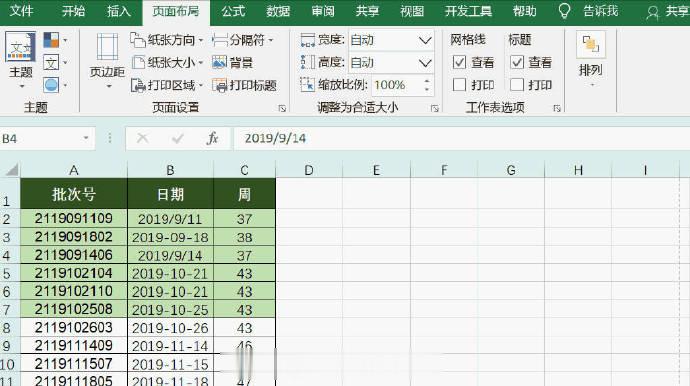Increase 缩放比例 with the up spinner
Image resolution: width=690 pixels, height=386 pixels.
[x=427, y=81]
